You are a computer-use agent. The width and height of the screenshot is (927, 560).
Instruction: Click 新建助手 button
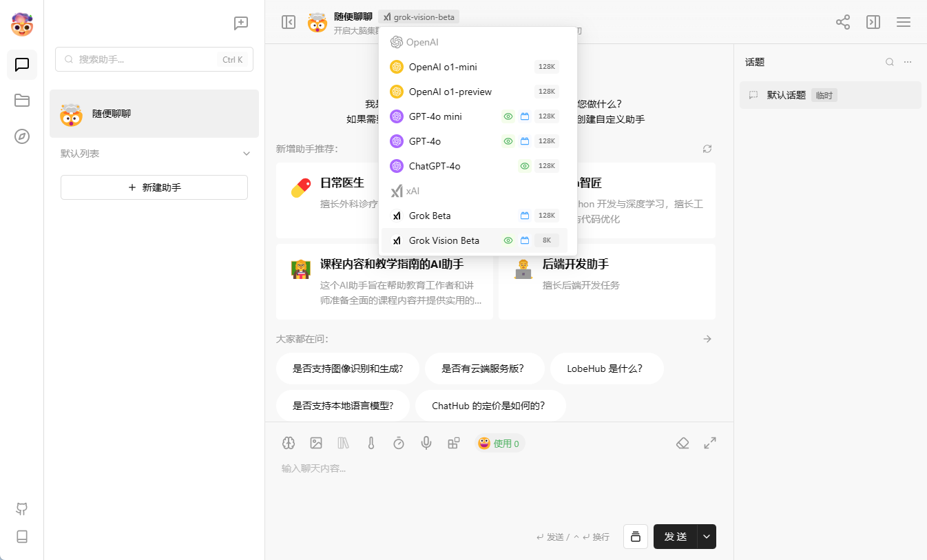tap(154, 187)
